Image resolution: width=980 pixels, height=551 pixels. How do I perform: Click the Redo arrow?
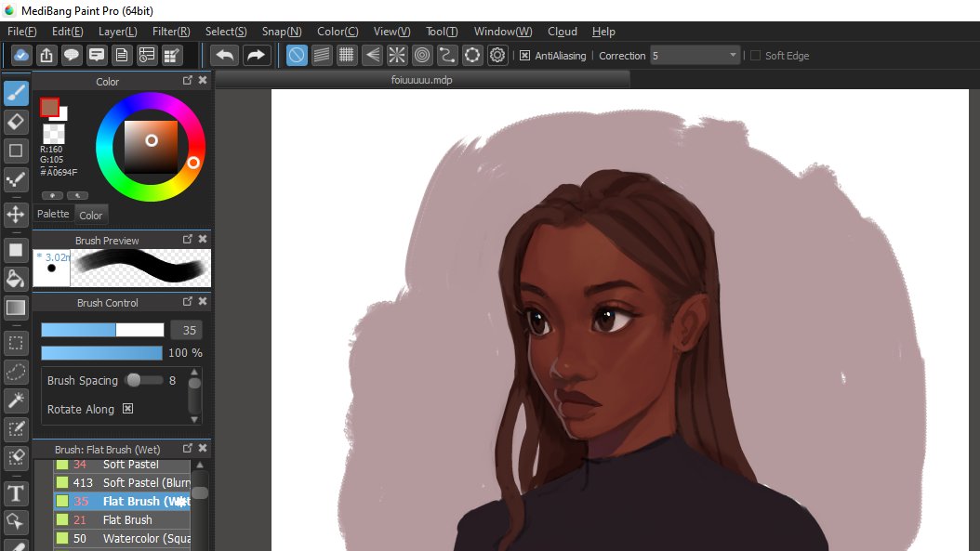click(x=256, y=56)
